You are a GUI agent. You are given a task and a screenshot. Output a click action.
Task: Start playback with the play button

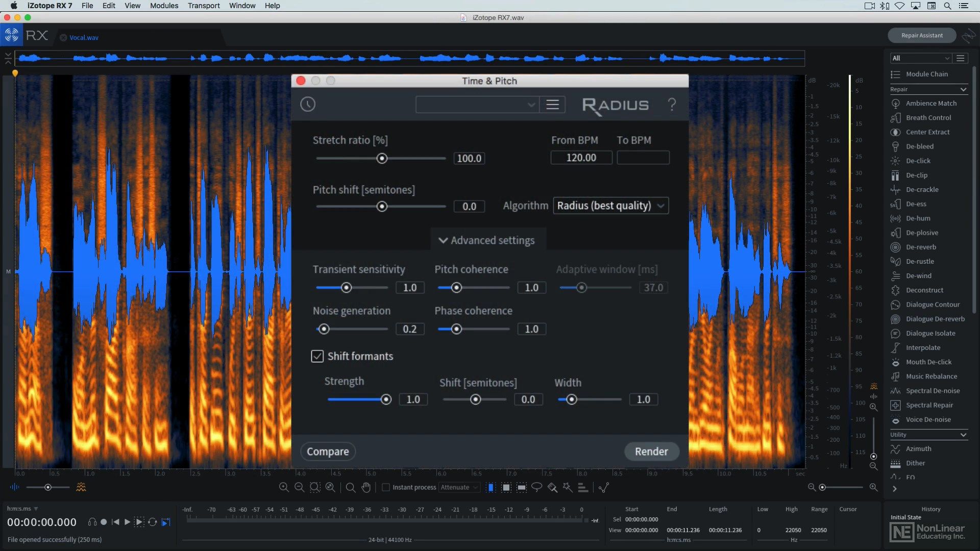pos(127,522)
